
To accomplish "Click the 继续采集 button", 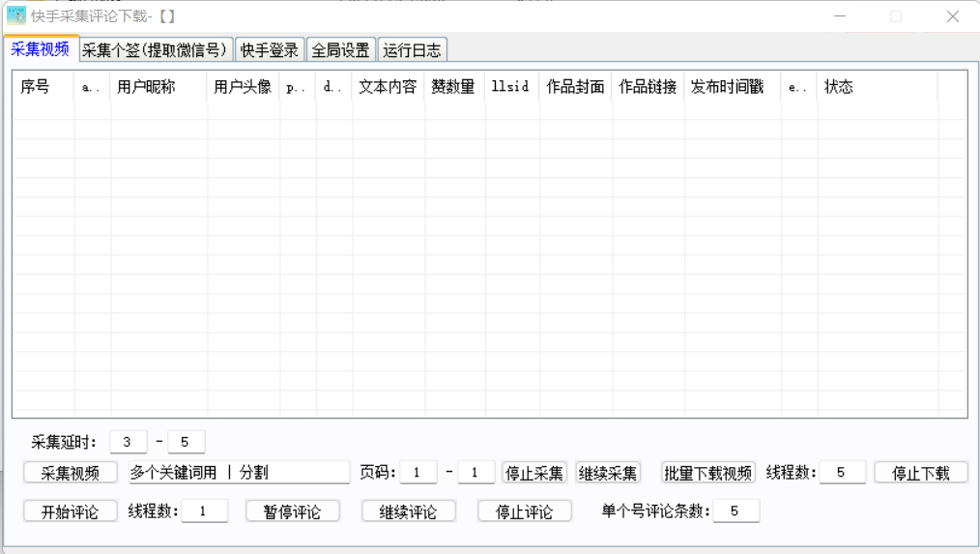I will tap(608, 473).
